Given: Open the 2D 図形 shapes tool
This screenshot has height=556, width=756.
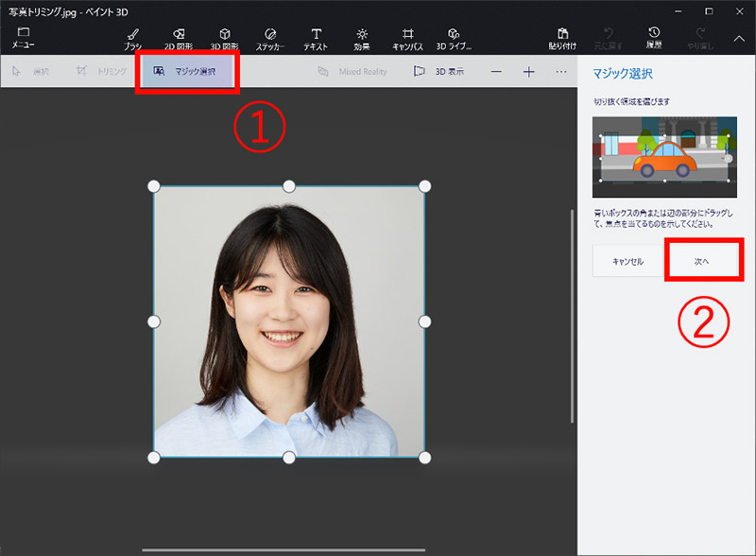Looking at the screenshot, I should coord(180,38).
